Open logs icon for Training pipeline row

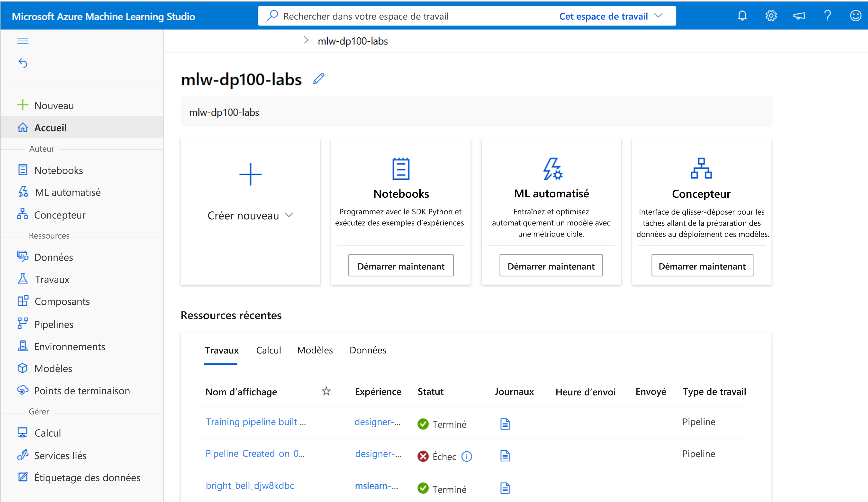[x=505, y=424]
